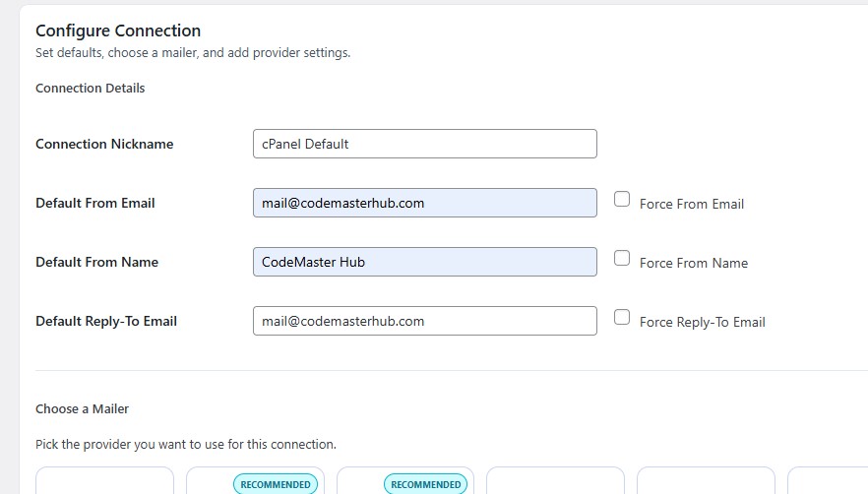The width and height of the screenshot is (868, 494).
Task: Click the Default From Email label
Action: click(x=95, y=203)
